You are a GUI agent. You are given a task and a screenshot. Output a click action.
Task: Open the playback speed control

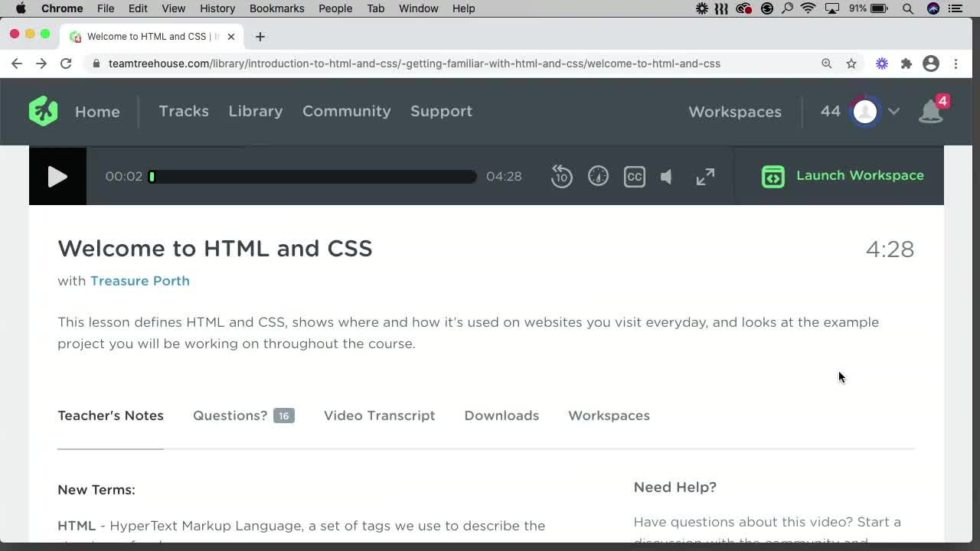[598, 176]
